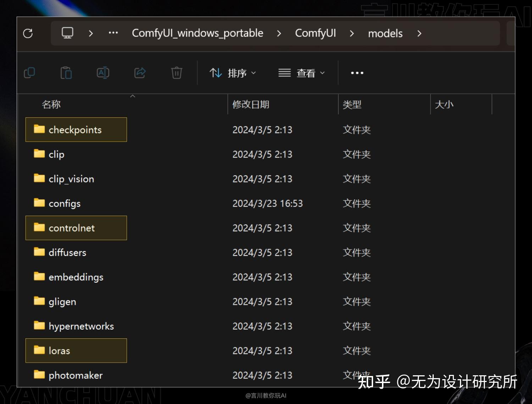The height and width of the screenshot is (404, 532).
Task: Select the embeddings folder
Action: (76, 277)
